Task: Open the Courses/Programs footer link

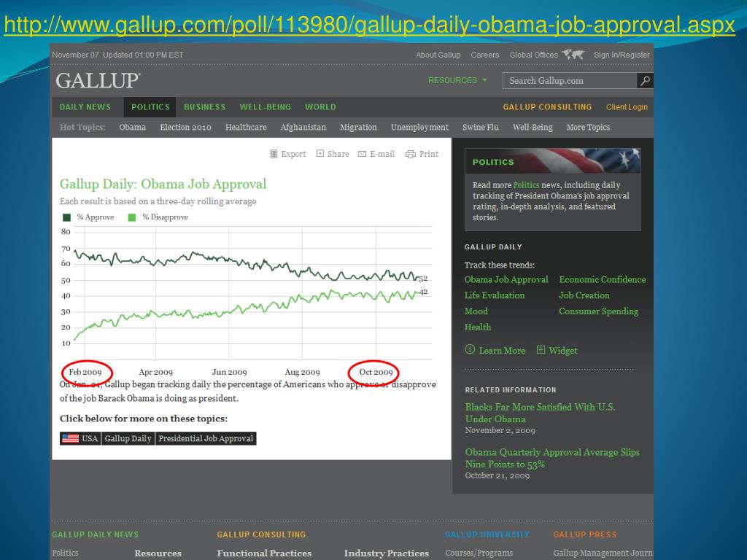Action: [x=479, y=553]
